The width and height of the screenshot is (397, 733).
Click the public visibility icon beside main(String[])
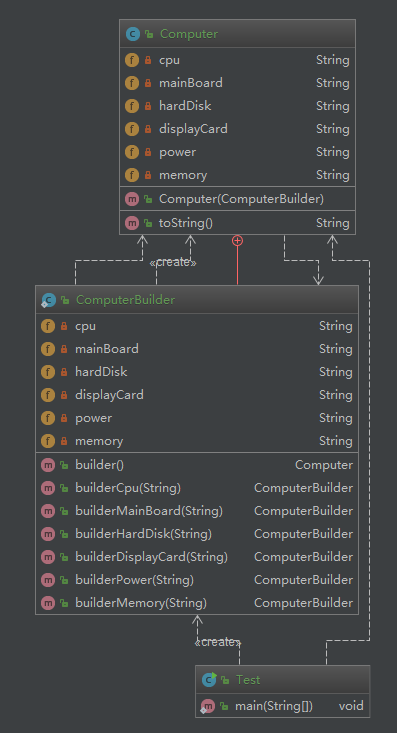pos(224,706)
